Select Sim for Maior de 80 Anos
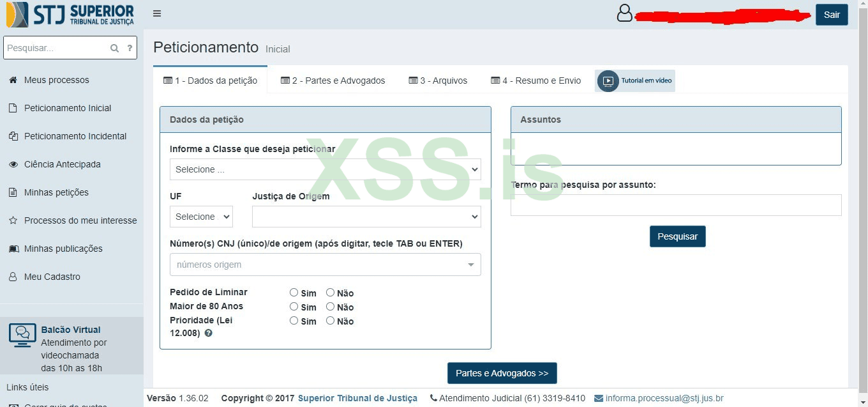This screenshot has height=407, width=868. click(294, 306)
